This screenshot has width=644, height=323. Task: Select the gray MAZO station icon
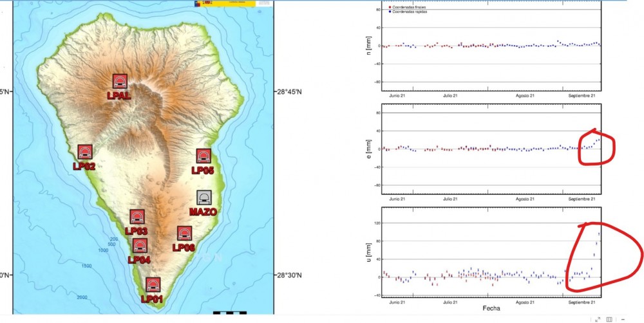point(204,198)
